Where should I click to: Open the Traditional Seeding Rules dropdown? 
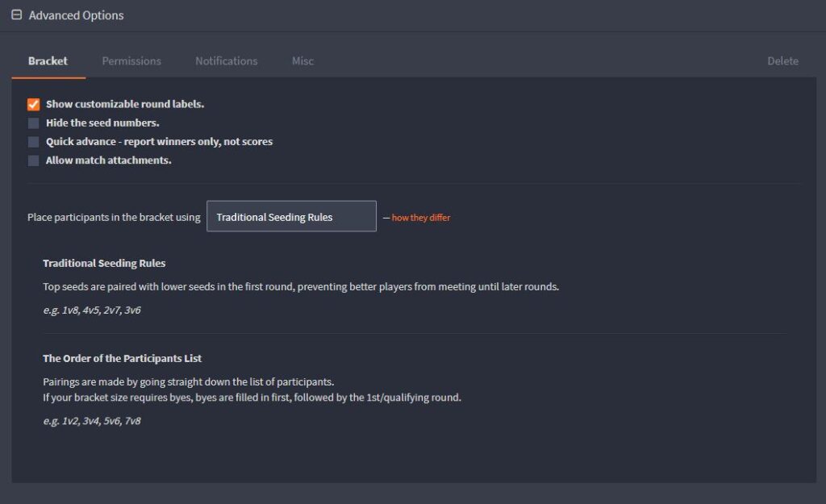point(291,216)
